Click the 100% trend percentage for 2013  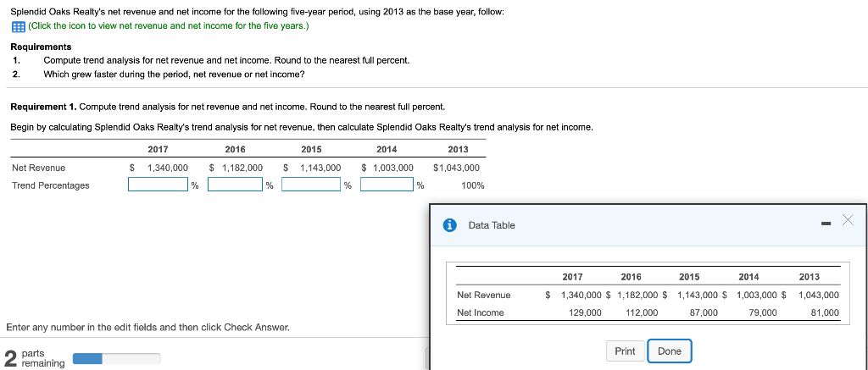(x=473, y=185)
